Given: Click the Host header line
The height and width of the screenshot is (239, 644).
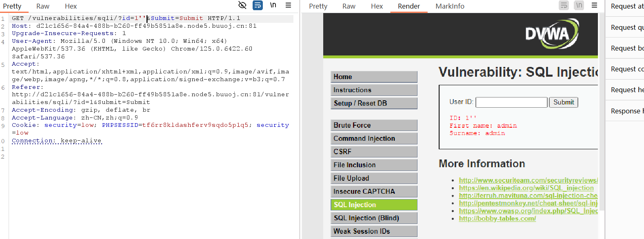Looking at the screenshot, I should [x=134, y=26].
